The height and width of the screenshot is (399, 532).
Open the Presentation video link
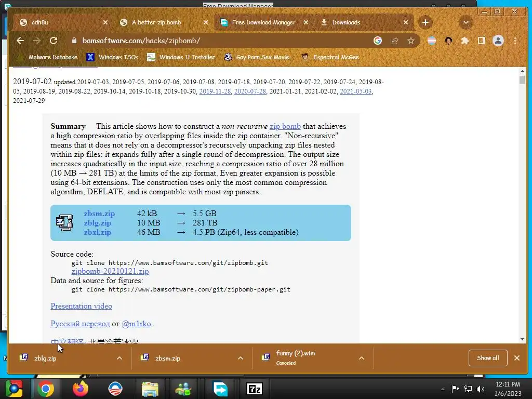click(x=81, y=306)
